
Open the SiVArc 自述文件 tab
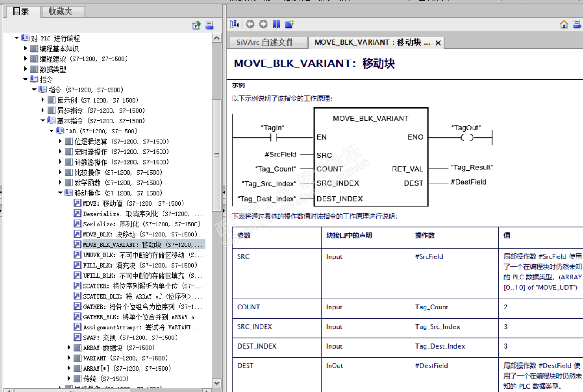click(x=265, y=43)
